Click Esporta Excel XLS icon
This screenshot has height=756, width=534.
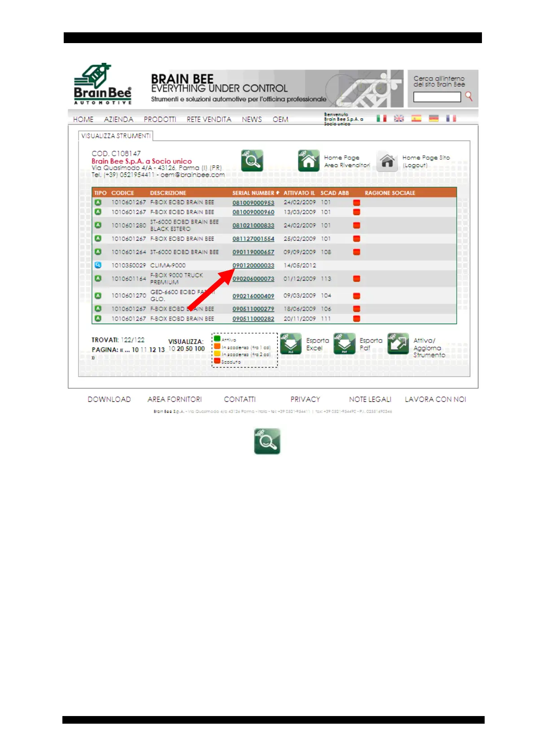point(291,344)
